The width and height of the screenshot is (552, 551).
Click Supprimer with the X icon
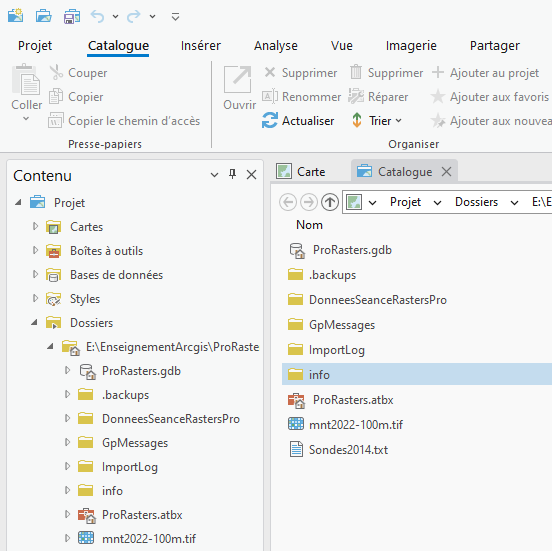point(301,73)
